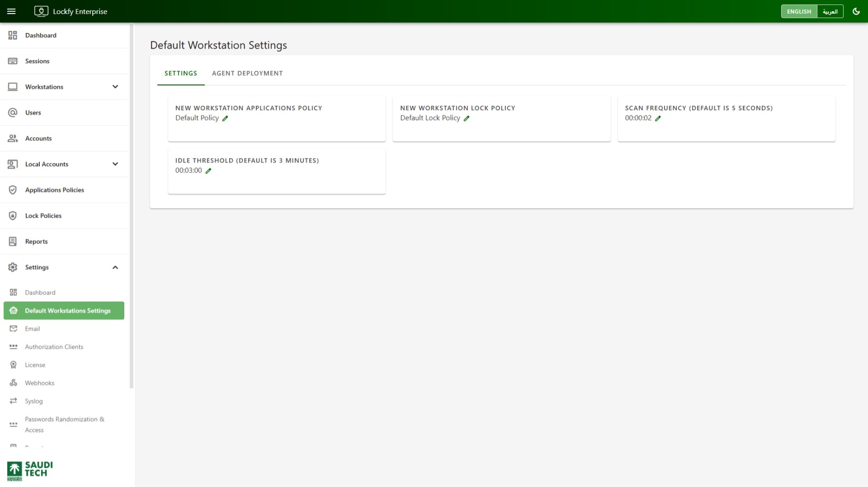Viewport: 868px width, 487px height.
Task: Edit the idle threshold value
Action: pos(208,171)
